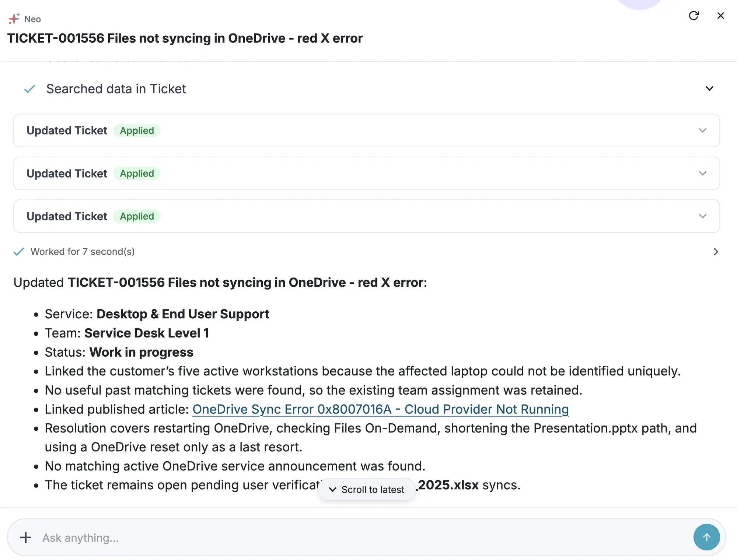Click the first Applied status badge

point(137,130)
